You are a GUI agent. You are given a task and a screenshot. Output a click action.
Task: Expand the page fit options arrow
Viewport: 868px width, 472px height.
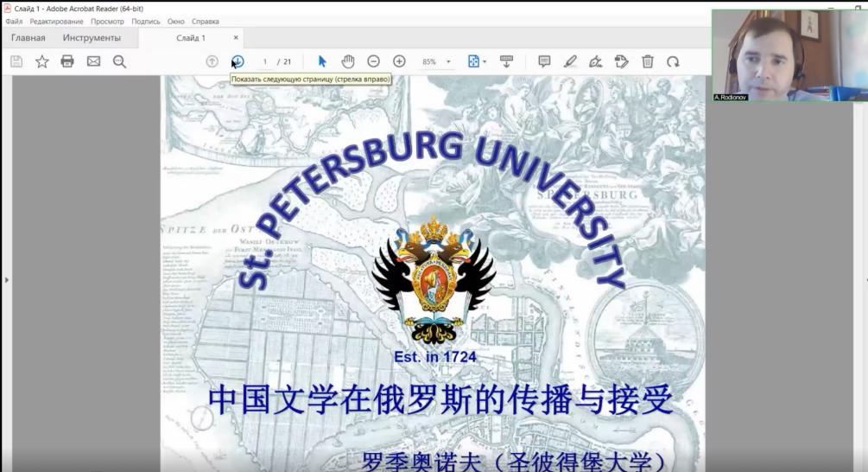click(x=485, y=61)
